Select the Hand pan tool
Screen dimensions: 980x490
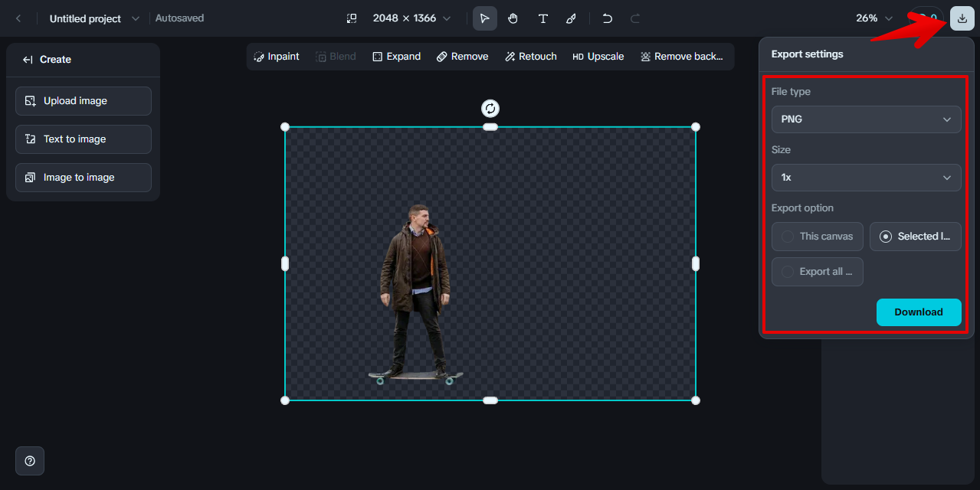513,18
